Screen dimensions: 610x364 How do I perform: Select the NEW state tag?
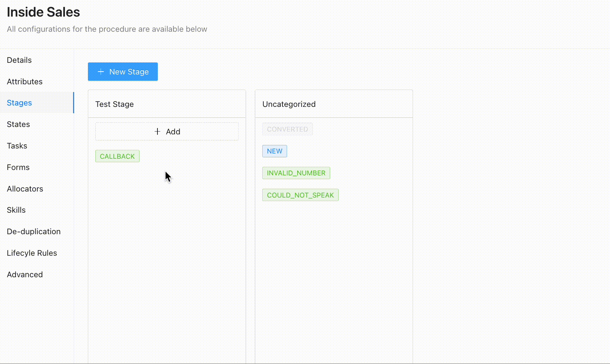(x=275, y=151)
